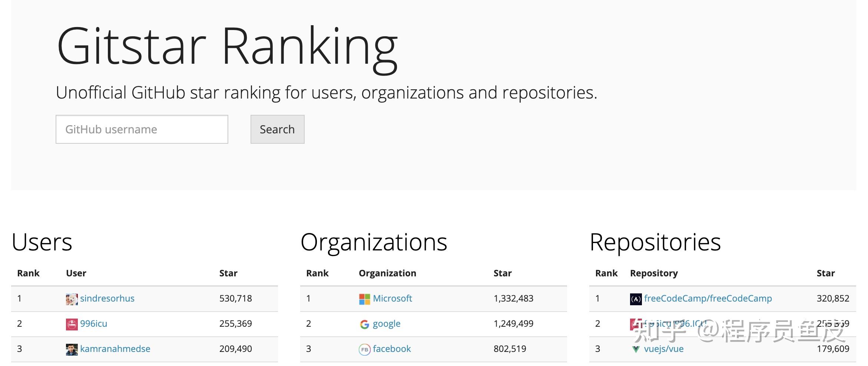
Task: Open the 996icu user link
Action: [x=93, y=324]
